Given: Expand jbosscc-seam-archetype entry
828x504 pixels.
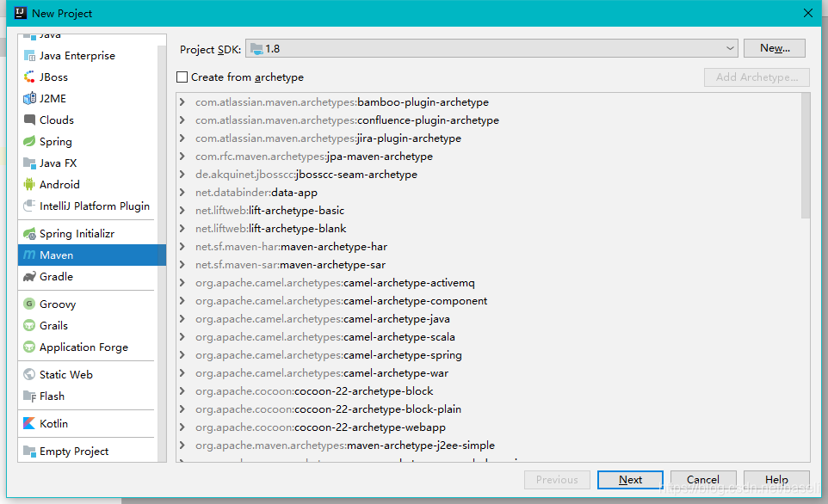Looking at the screenshot, I should 182,174.
